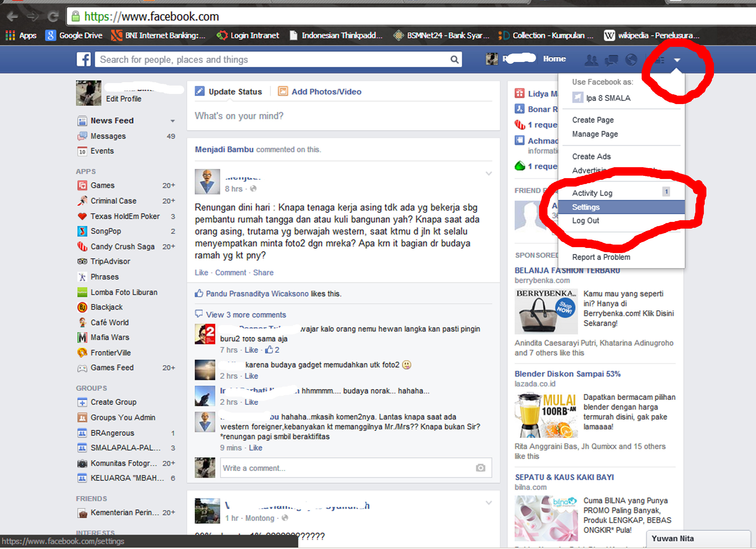The height and width of the screenshot is (549, 756).
Task: Select Create Ads menu item
Action: point(621,157)
